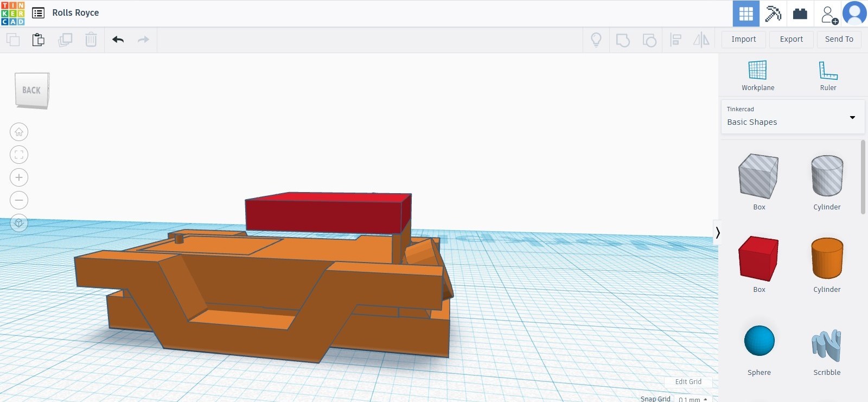Click the Mirror tool icon
Viewport: 868px width, 402px height.
[x=701, y=40]
